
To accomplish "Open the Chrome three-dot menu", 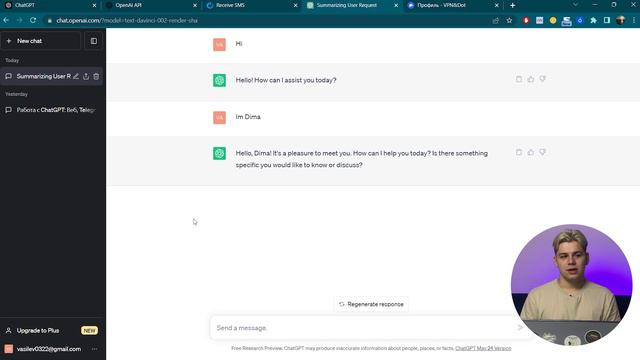I will (x=634, y=20).
